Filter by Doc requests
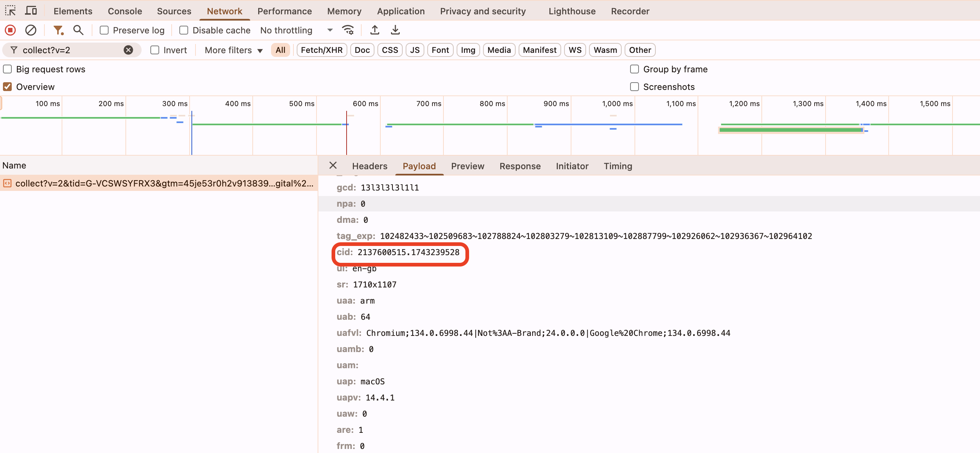Viewport: 980px width, 453px height. [362, 50]
